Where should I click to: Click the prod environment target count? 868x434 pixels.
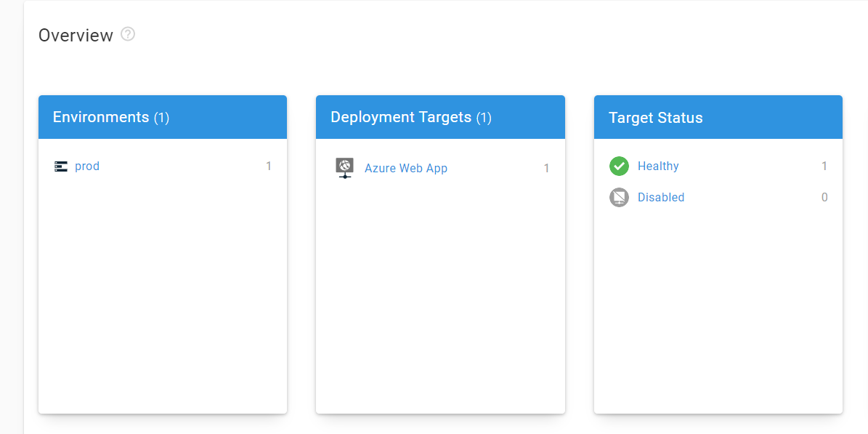(x=268, y=166)
